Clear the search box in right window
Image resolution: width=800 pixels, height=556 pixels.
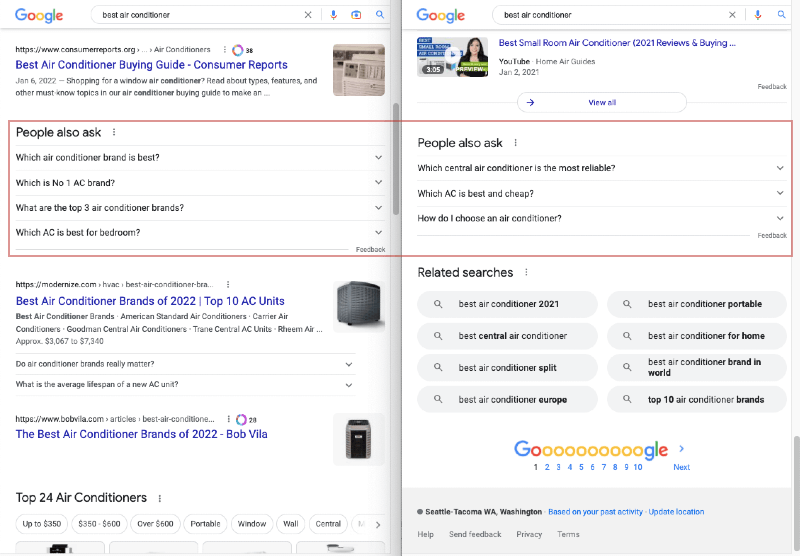732,15
